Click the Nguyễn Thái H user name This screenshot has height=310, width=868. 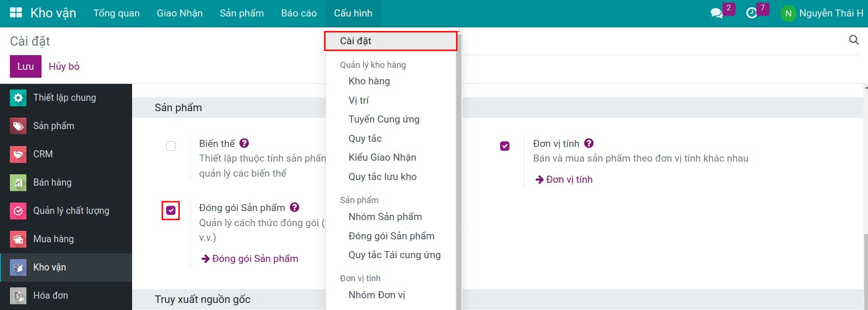tap(831, 13)
